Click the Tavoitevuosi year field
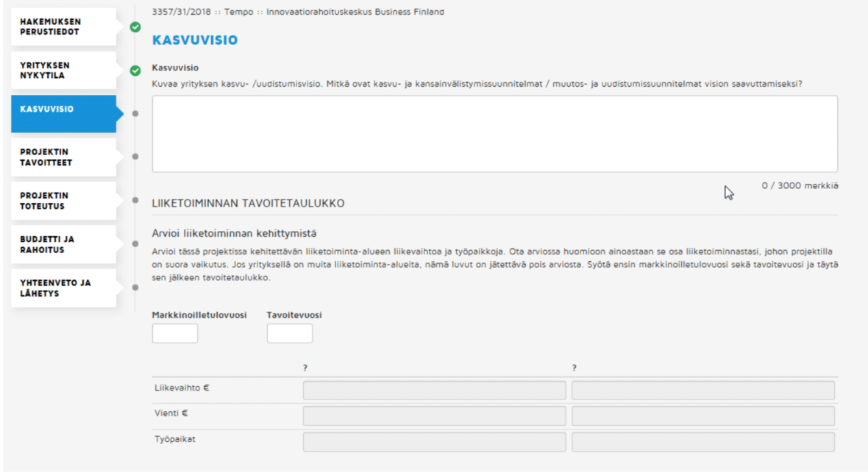Image resolution: width=868 pixels, height=473 pixels. pos(290,333)
